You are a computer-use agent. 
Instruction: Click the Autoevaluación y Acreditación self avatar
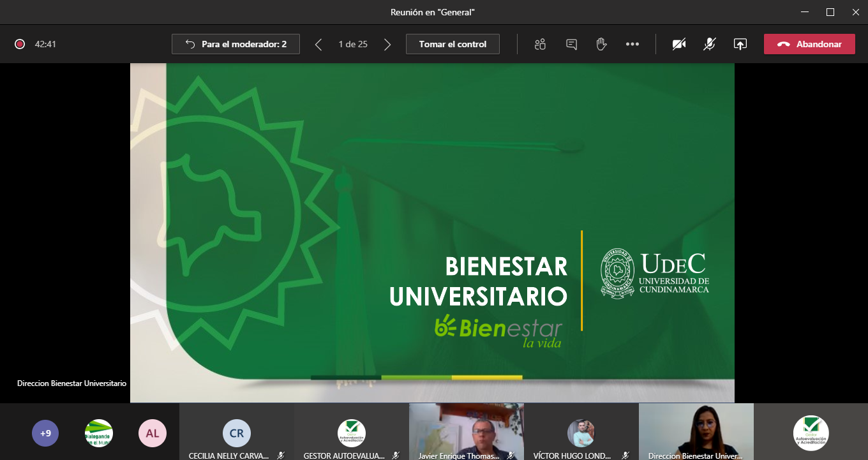pyautogui.click(x=811, y=433)
